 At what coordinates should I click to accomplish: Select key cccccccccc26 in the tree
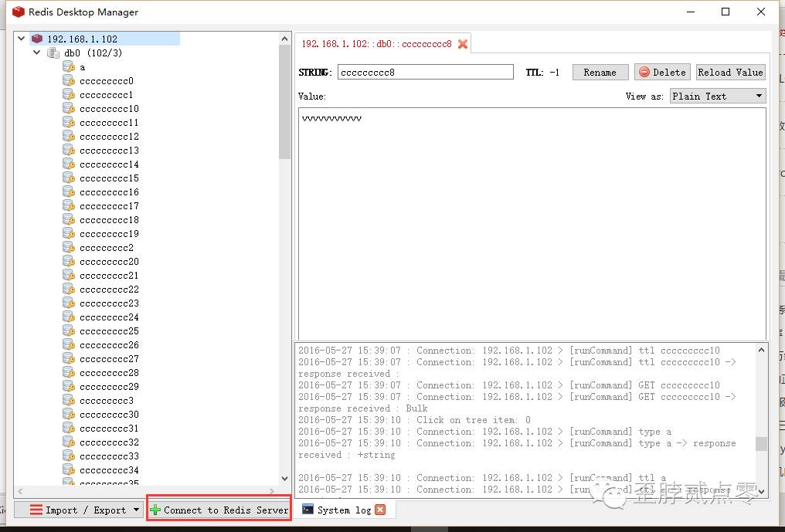point(109,345)
